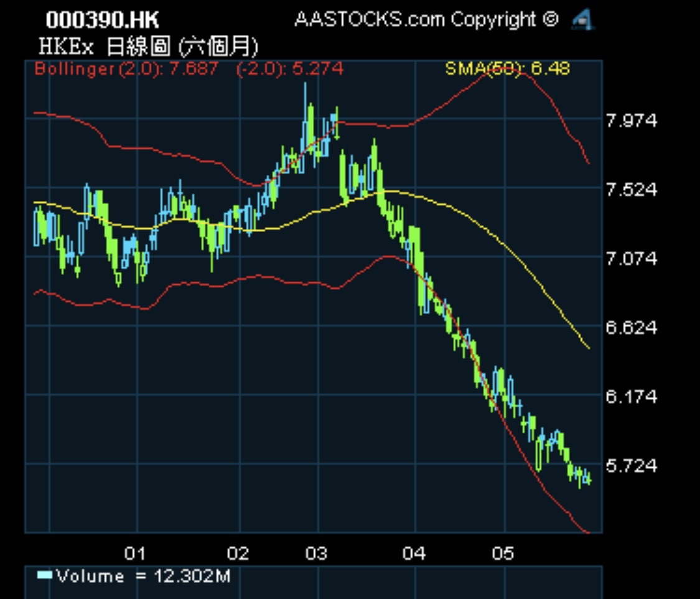Click the 03 month marker on x-axis
The height and width of the screenshot is (599, 700).
pos(317,553)
